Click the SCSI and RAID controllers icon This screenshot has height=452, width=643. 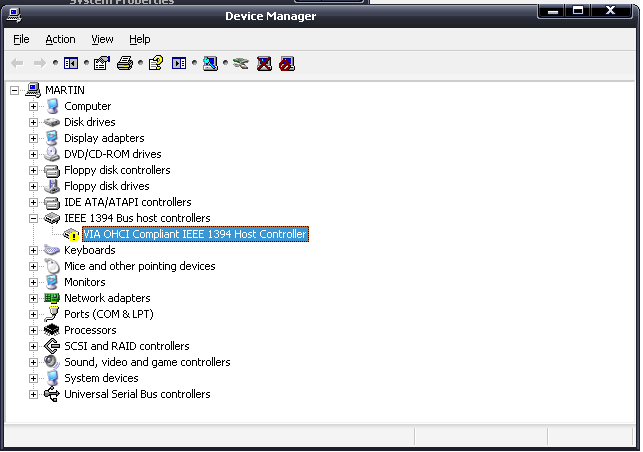[52, 346]
